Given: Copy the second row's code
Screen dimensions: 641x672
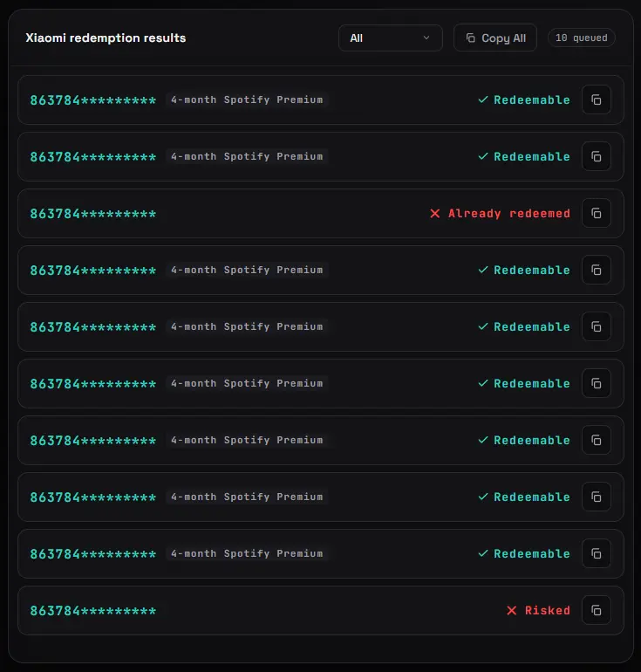Looking at the screenshot, I should tap(596, 156).
